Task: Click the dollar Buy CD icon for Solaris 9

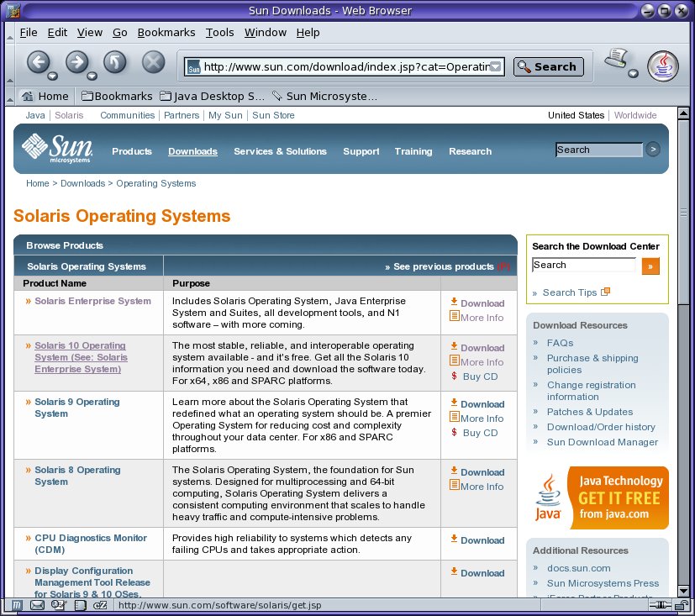Action: (454, 432)
